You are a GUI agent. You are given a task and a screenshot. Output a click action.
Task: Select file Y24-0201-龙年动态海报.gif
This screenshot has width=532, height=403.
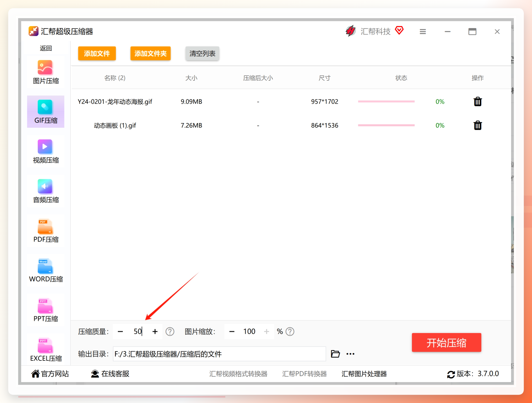(x=115, y=102)
